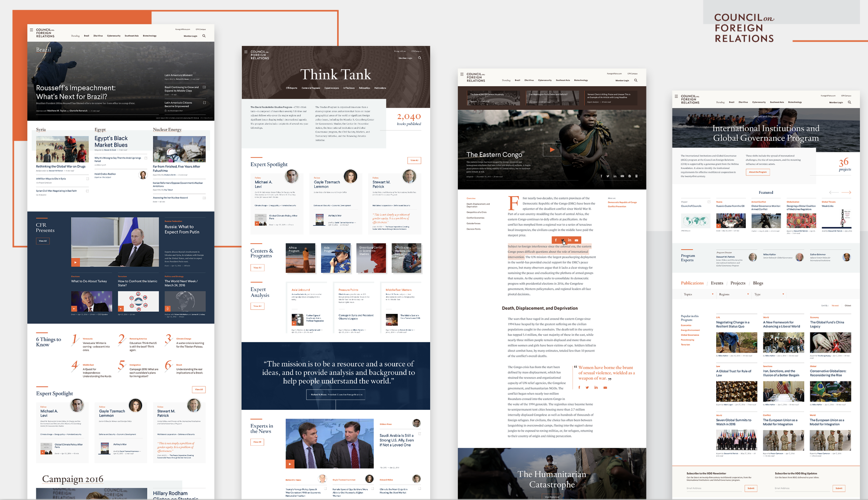The image size is (868, 500).
Task: Switch to the Events tab
Action: tap(717, 283)
